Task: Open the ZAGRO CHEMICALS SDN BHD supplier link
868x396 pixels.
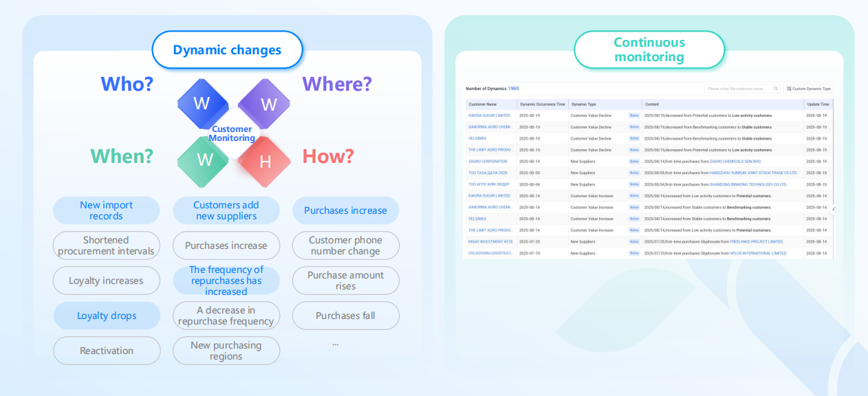Action: pos(735,162)
